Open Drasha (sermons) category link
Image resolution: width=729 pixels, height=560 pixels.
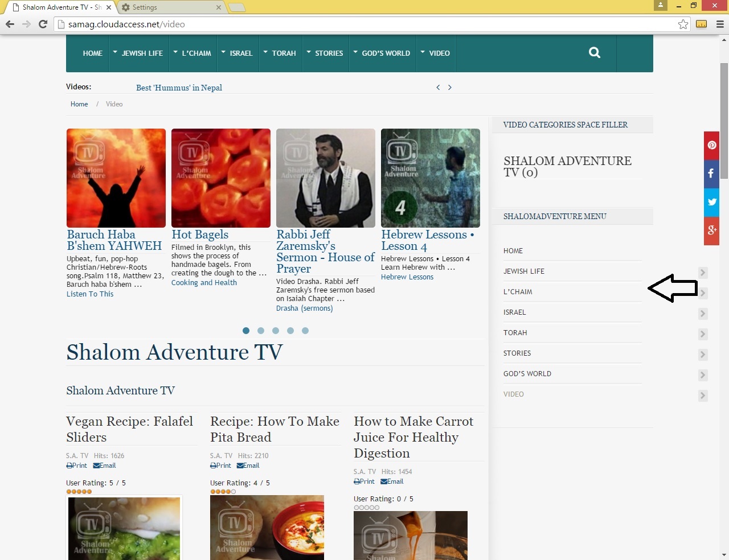click(x=305, y=308)
